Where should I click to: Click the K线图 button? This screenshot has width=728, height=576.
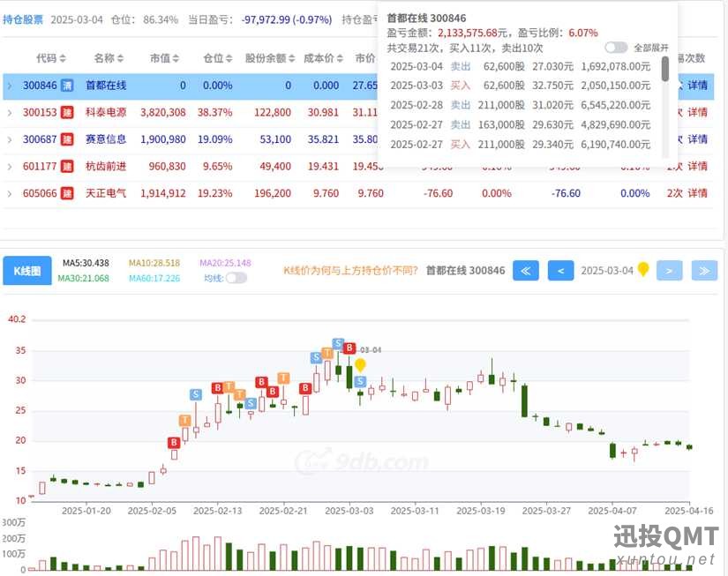27,271
